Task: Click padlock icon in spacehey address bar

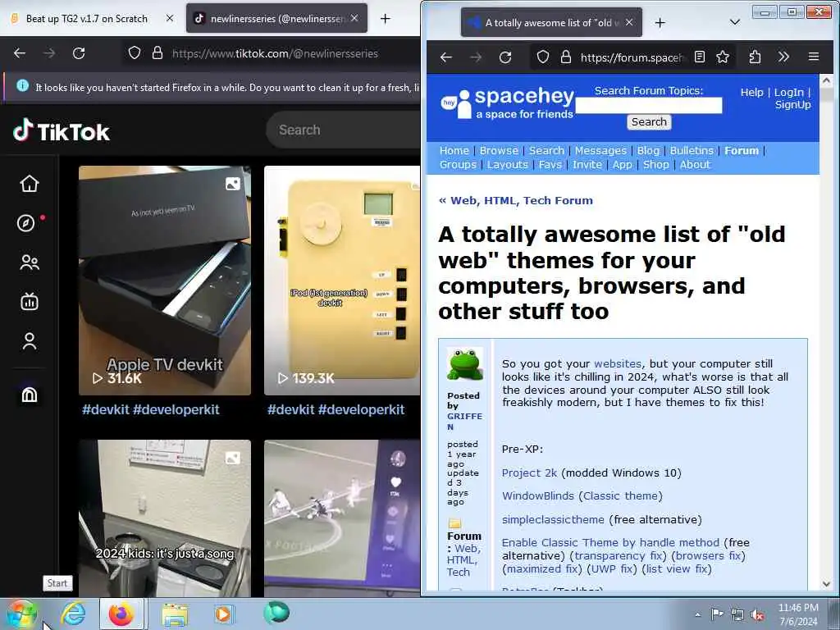Action: (566, 57)
